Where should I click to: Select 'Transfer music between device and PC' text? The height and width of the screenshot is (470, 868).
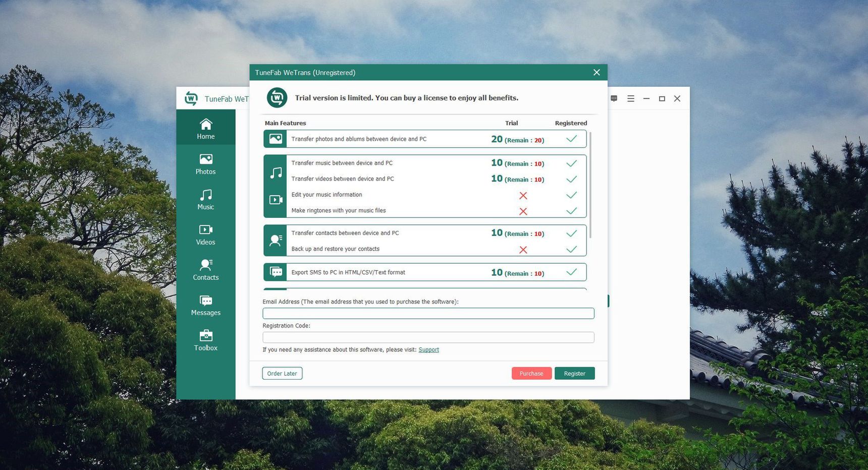point(342,163)
